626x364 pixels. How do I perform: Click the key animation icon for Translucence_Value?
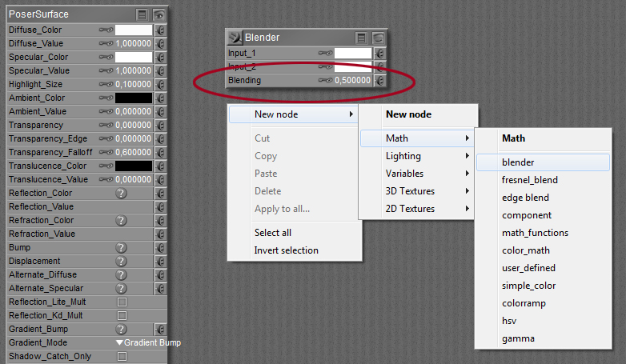pyautogui.click(x=106, y=179)
